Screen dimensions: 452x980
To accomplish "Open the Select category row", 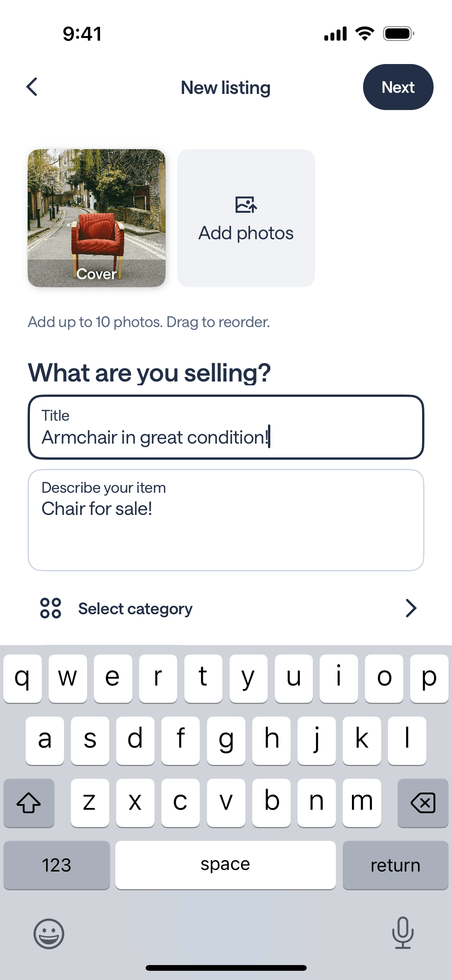I will coord(226,608).
